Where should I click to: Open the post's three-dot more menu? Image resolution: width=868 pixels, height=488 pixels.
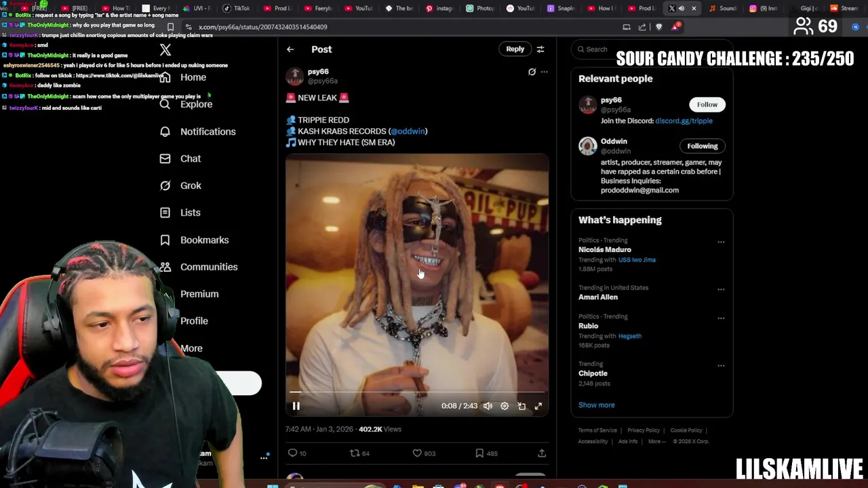[x=544, y=72]
